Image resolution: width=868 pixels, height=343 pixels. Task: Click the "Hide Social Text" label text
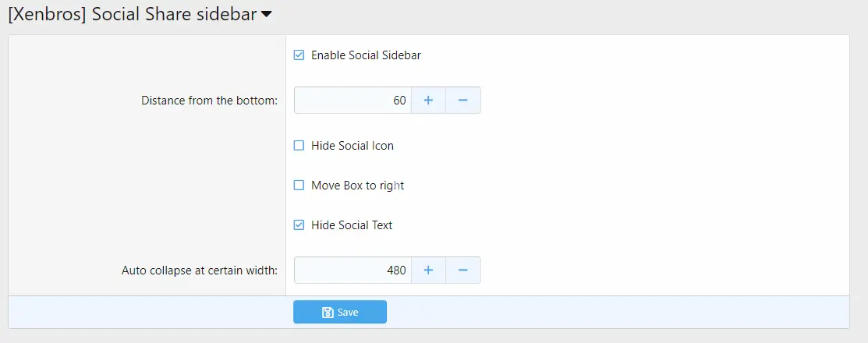click(x=352, y=225)
